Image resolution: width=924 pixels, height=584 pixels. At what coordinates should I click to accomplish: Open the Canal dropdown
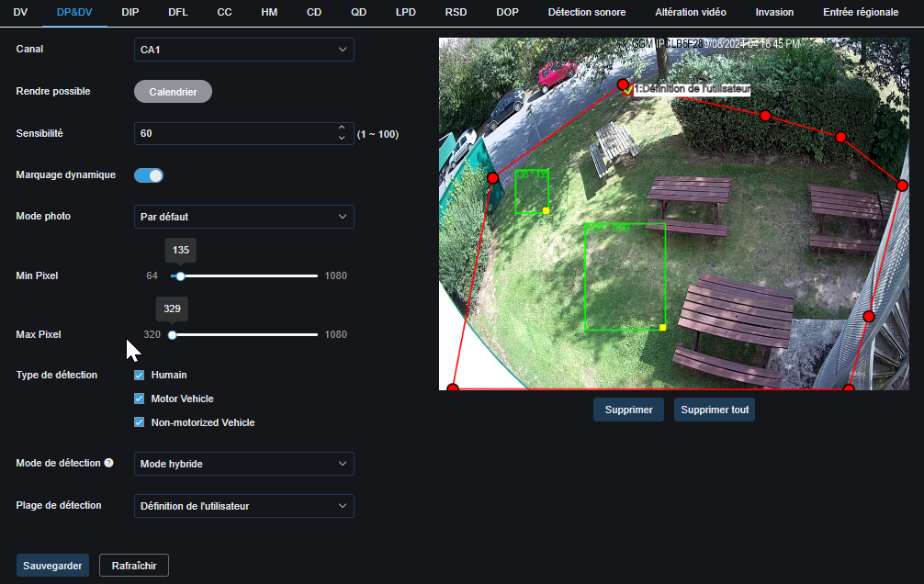pos(243,50)
